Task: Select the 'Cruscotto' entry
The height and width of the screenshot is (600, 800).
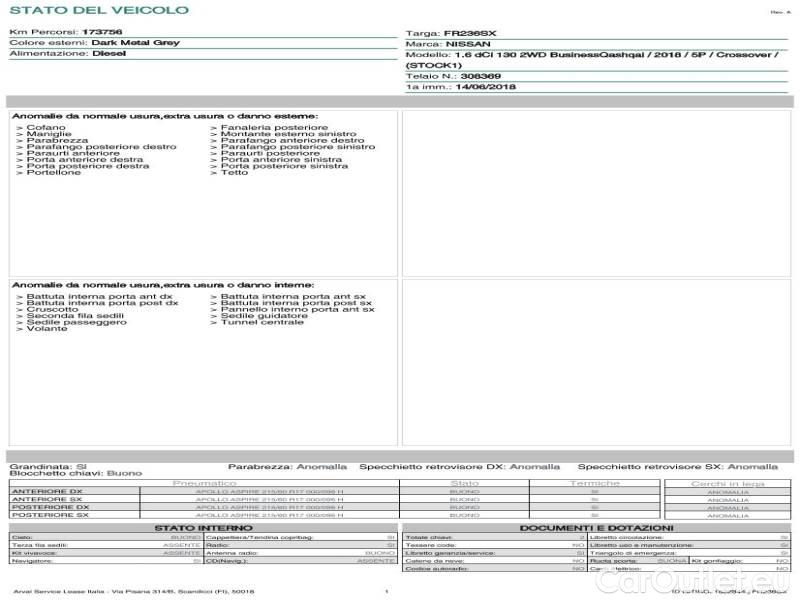Action: pos(53,309)
